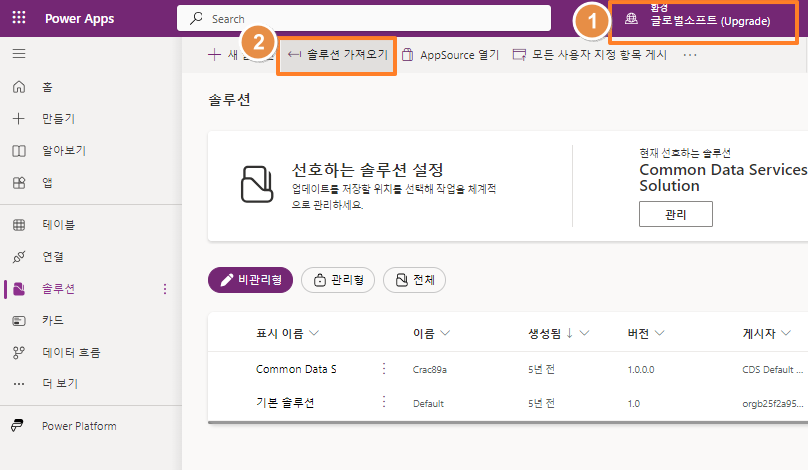Select the 비관리형 filter pill

point(250,280)
